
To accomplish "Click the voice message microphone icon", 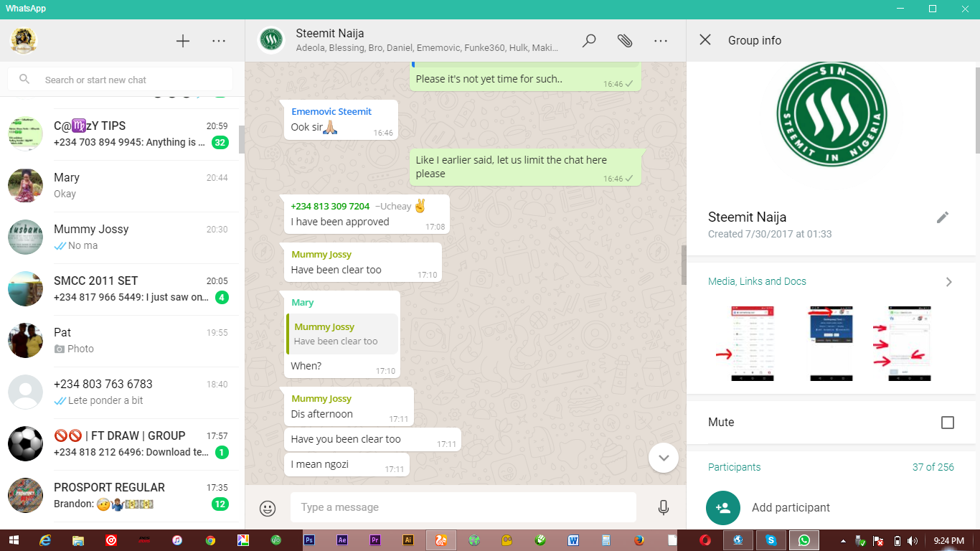I will pos(662,507).
